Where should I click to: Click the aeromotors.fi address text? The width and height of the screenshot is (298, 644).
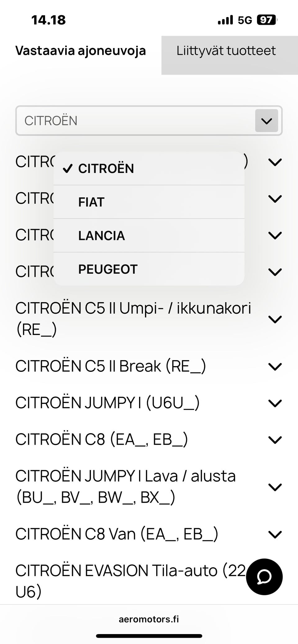pyautogui.click(x=149, y=619)
